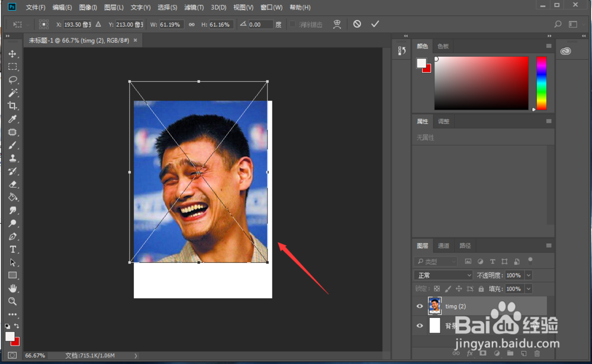Expand the status bar info arrow
The image size is (592, 364).
point(136,355)
